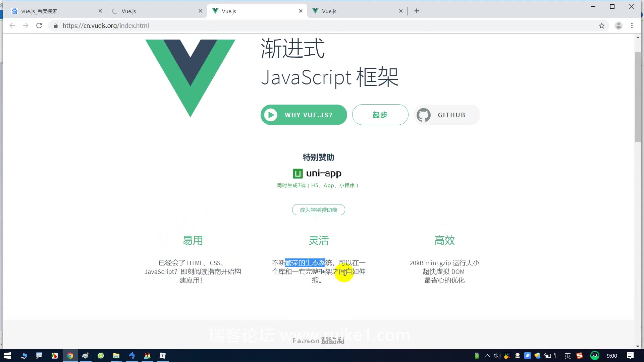Click the 易用 heading
Screen dimensions: 644x362
[193, 240]
